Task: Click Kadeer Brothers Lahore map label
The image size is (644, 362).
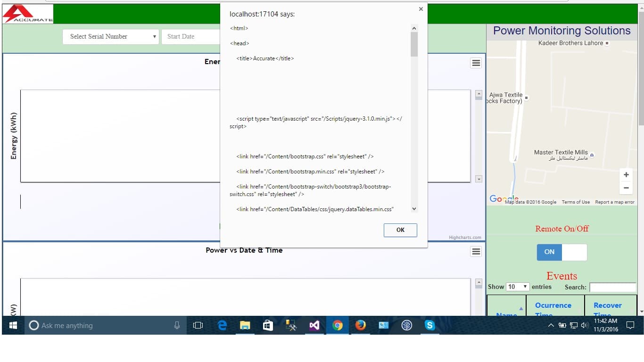Action: [x=571, y=43]
